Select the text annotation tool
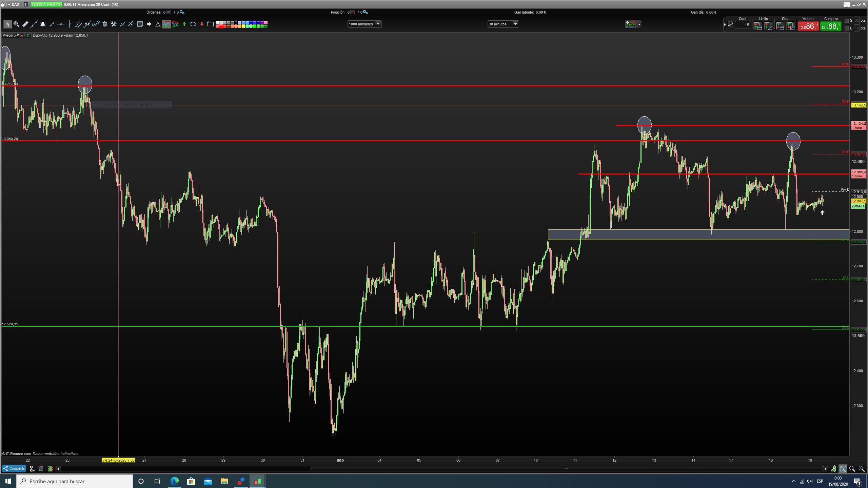The width and height of the screenshot is (868, 488). [x=140, y=24]
